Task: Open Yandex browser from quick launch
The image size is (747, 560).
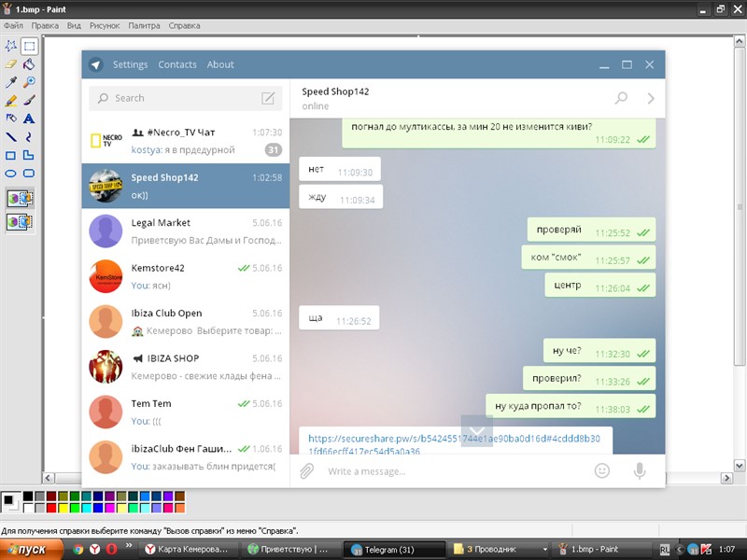Action: point(95,549)
